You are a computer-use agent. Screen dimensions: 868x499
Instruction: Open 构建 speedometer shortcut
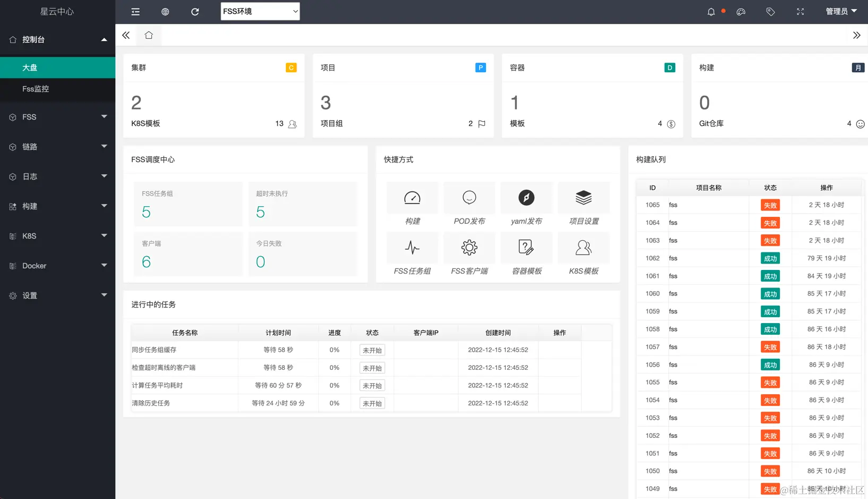pos(412,198)
